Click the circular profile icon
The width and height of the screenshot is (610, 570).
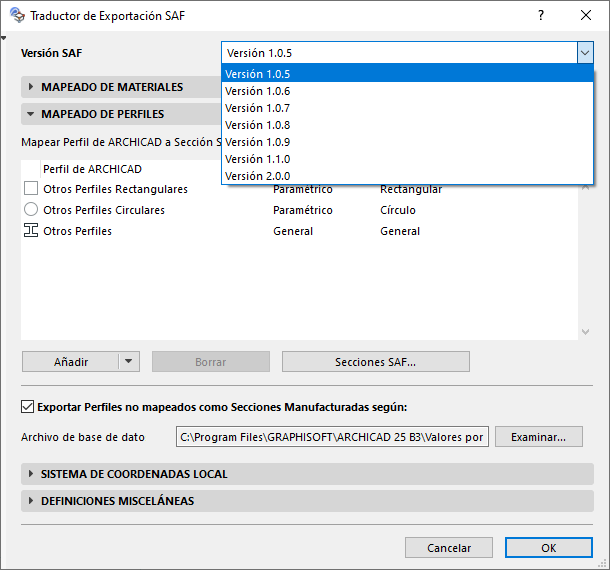click(x=31, y=209)
